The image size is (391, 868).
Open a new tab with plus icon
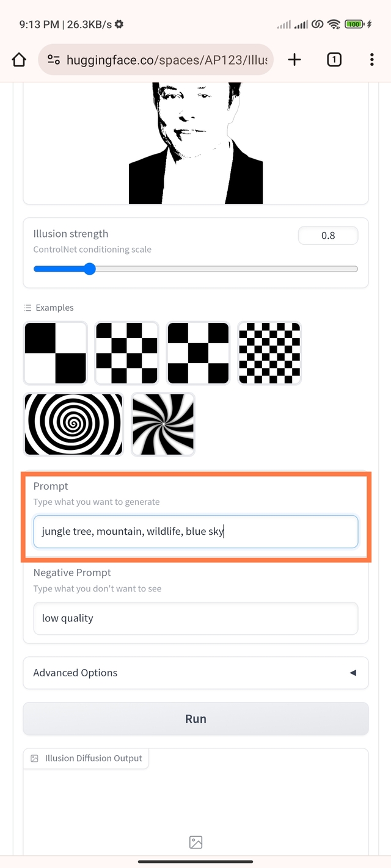(294, 59)
